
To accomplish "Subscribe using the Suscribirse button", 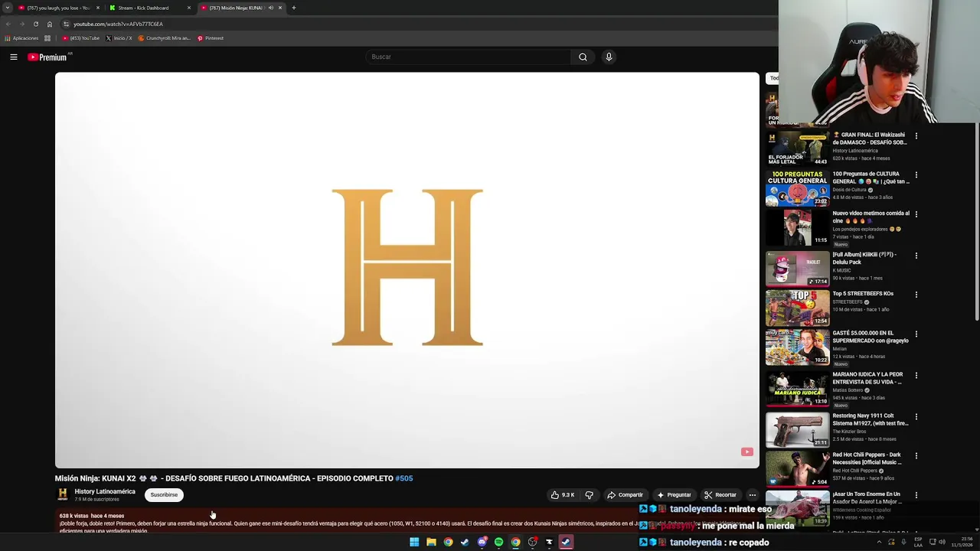I will pos(164,495).
